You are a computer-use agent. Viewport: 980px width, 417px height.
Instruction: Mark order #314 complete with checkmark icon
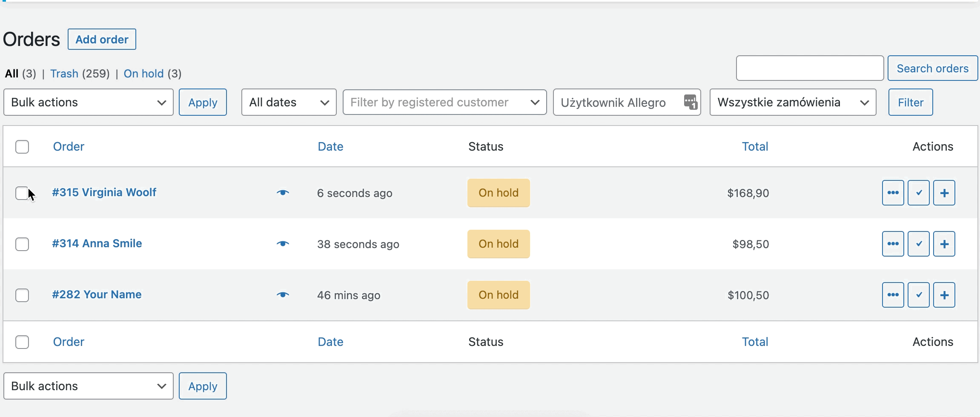[918, 244]
